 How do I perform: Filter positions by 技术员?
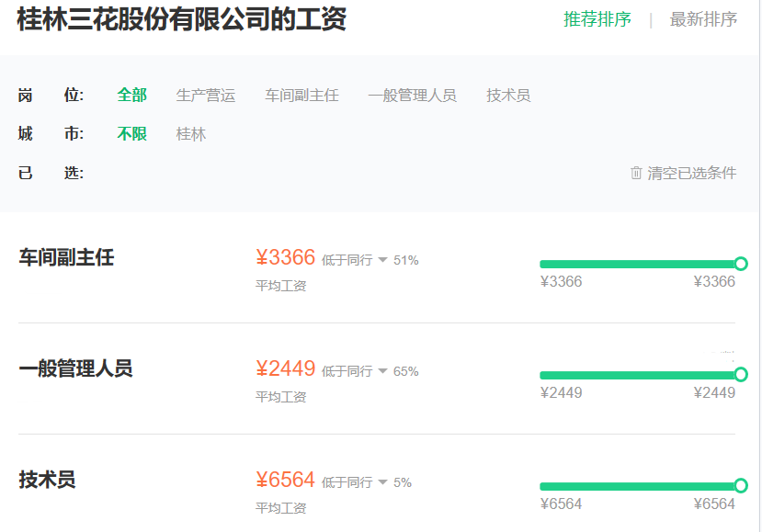pos(508,95)
